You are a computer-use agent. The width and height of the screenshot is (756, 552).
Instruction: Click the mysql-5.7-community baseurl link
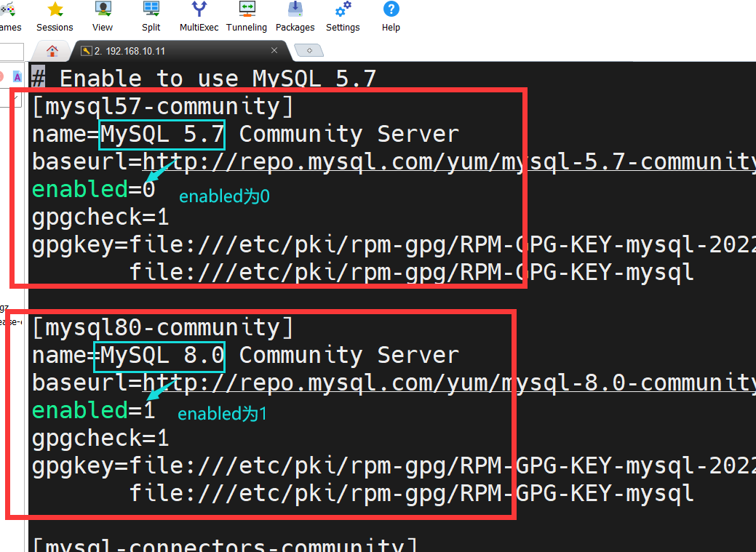[x=450, y=161]
